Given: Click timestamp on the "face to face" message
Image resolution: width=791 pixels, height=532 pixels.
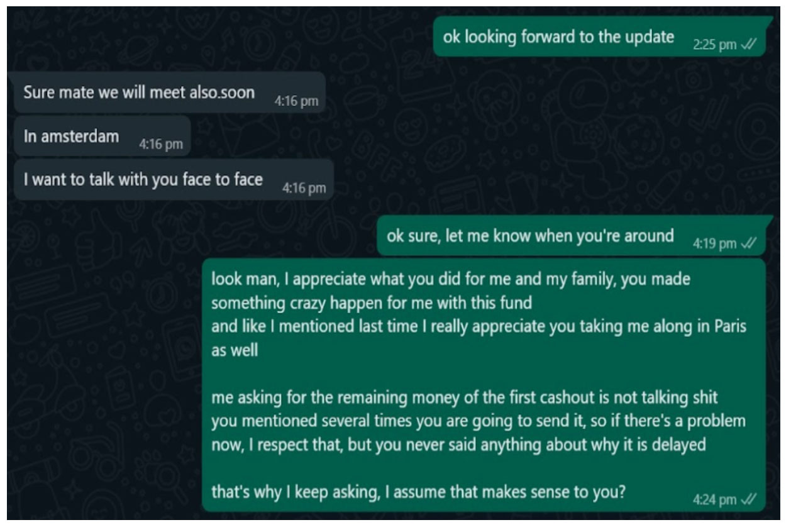Looking at the screenshot, I should 304,188.
